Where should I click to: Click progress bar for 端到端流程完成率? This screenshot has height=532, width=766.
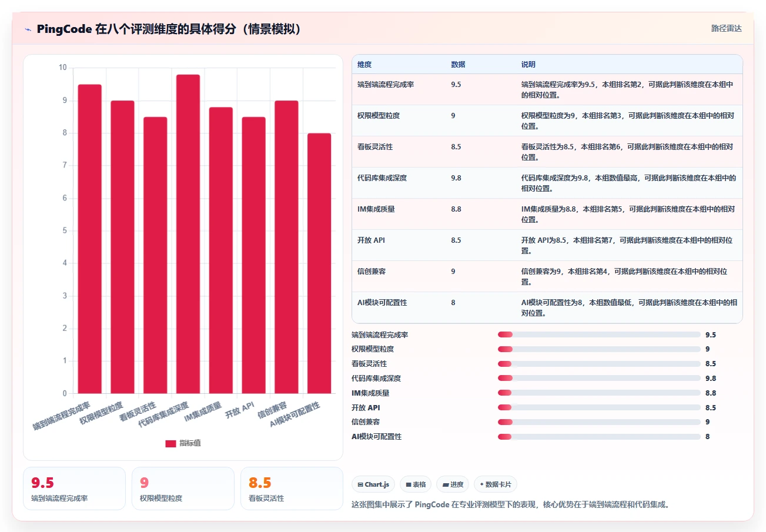coord(599,334)
